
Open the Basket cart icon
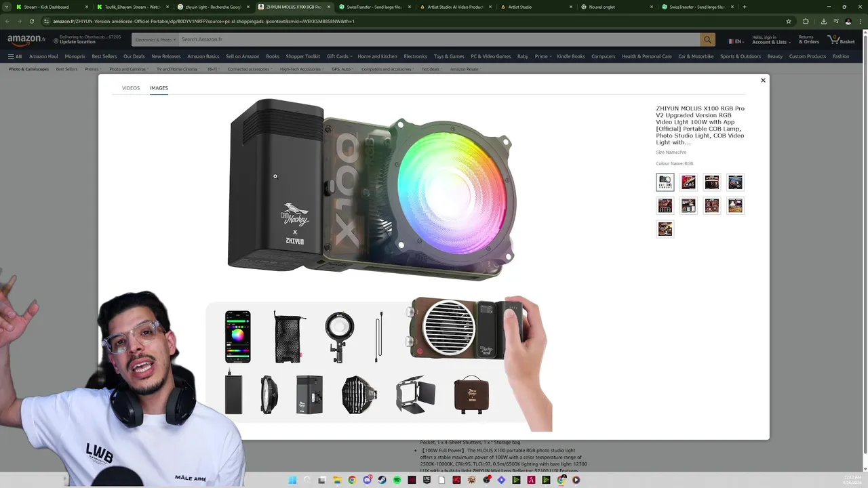coord(842,40)
